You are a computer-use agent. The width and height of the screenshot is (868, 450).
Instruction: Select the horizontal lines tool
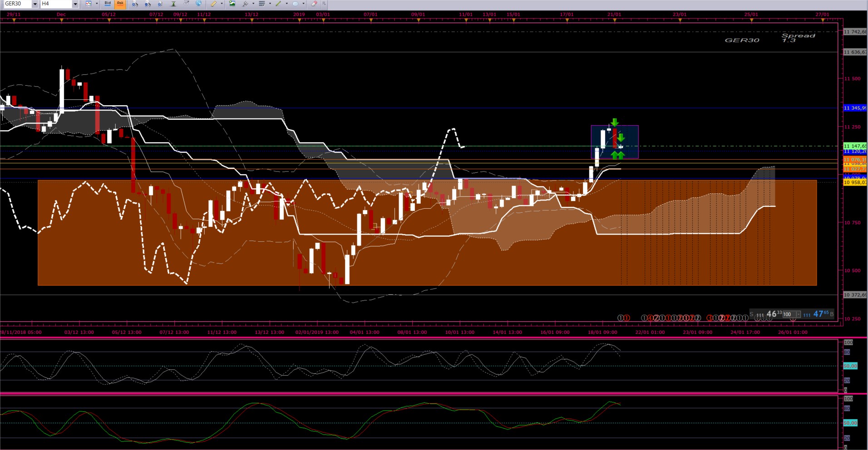[x=262, y=4]
